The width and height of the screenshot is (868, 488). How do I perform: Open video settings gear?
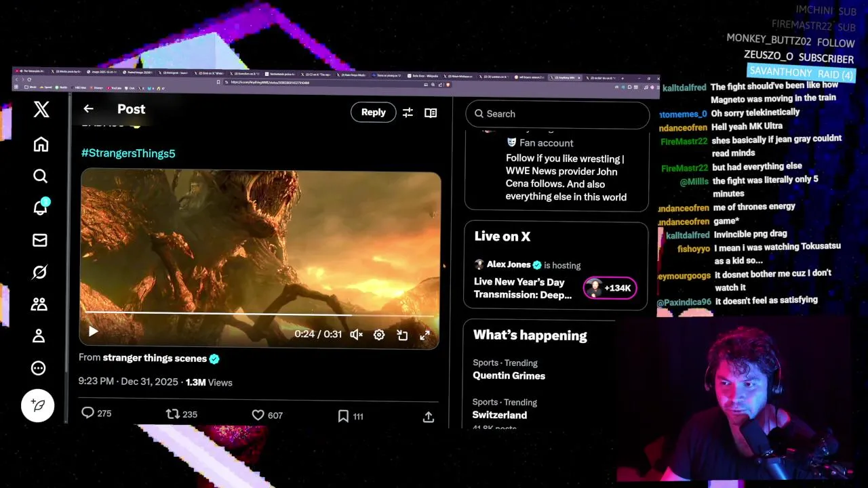click(x=379, y=335)
